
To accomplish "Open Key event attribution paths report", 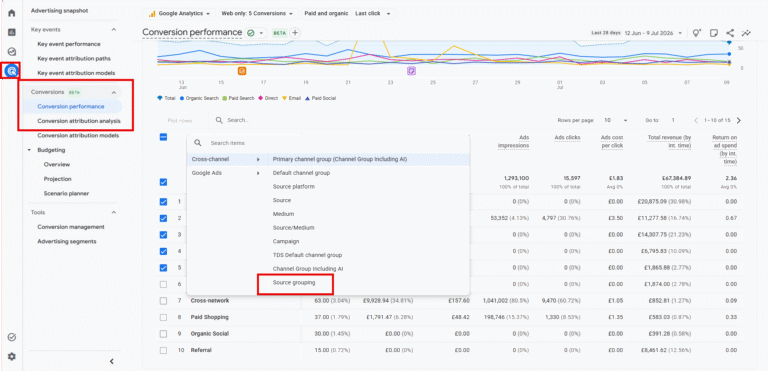I will click(x=74, y=59).
